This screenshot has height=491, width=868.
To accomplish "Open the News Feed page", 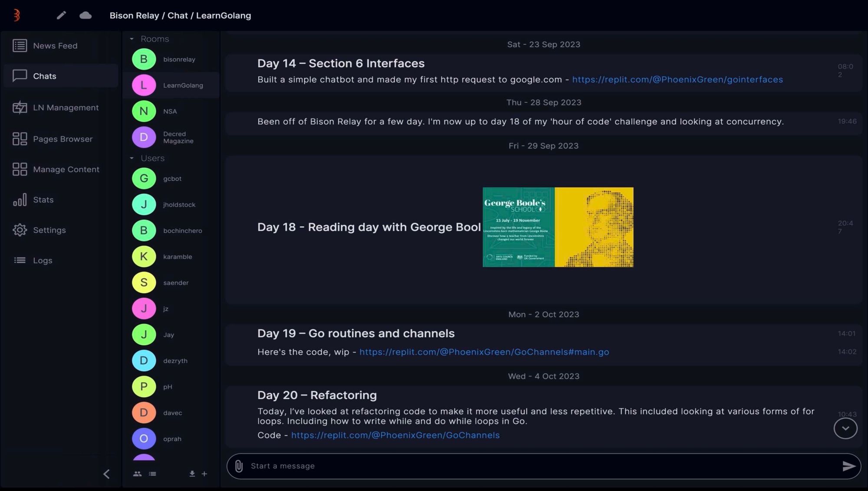I will click(55, 46).
